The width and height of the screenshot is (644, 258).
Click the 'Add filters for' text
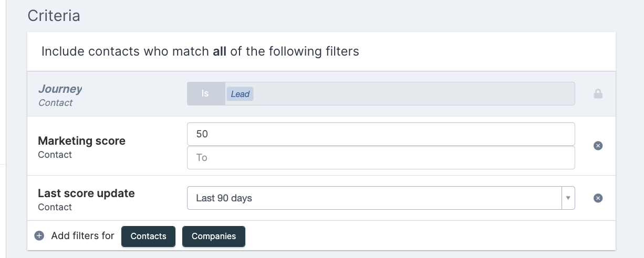point(82,235)
